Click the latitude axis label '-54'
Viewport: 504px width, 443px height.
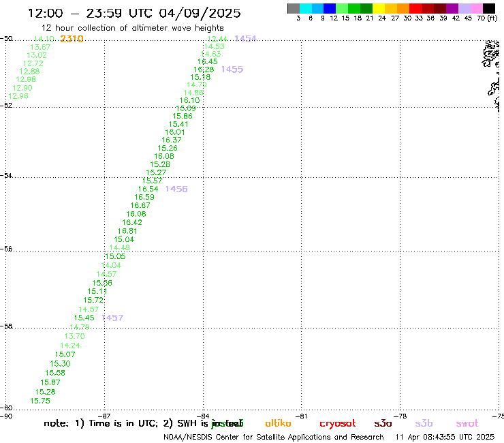(6, 176)
